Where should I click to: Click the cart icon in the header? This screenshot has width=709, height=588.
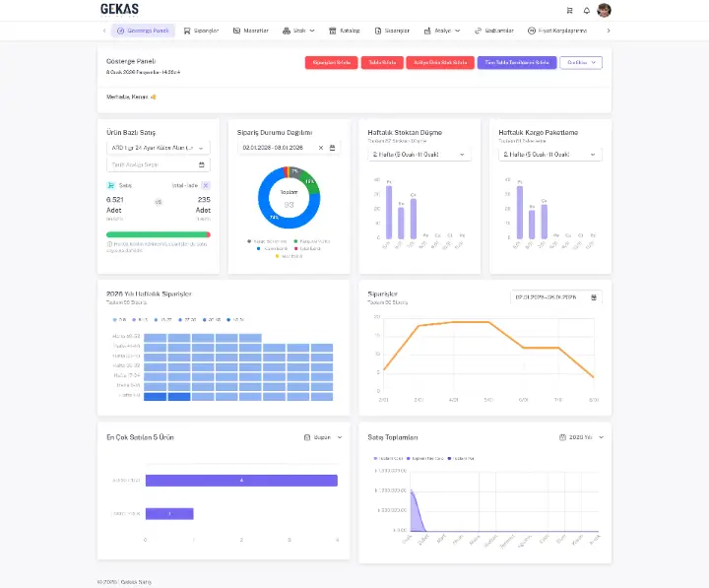570,10
